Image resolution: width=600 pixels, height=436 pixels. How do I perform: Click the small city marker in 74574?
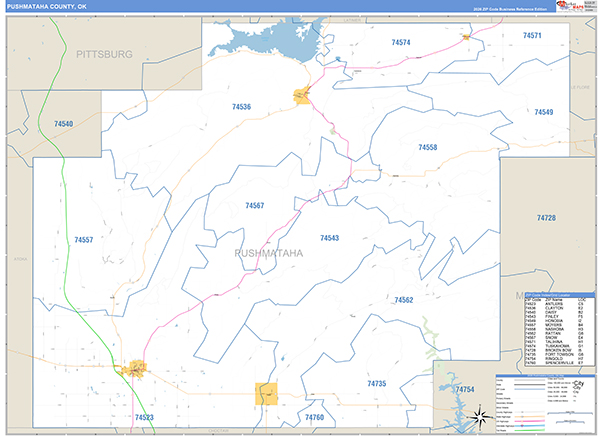pyautogui.click(x=466, y=37)
